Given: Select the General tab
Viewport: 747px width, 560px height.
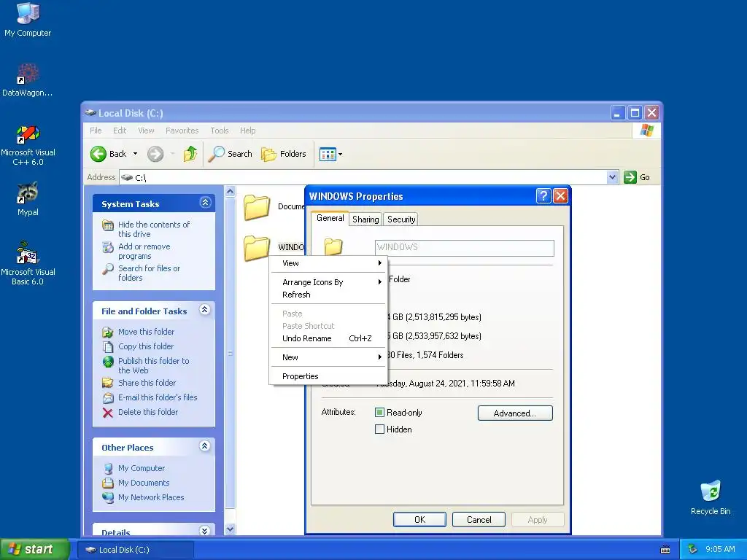Looking at the screenshot, I should [330, 218].
